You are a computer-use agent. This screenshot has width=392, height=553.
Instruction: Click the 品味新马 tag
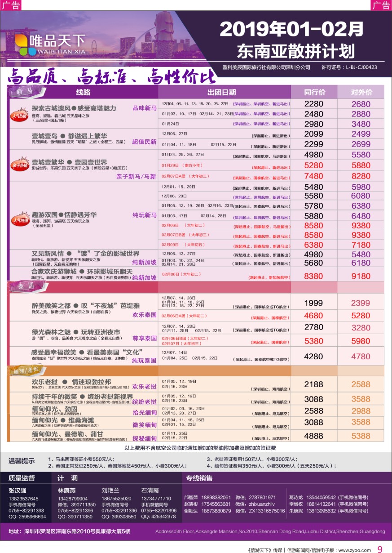[x=144, y=108]
